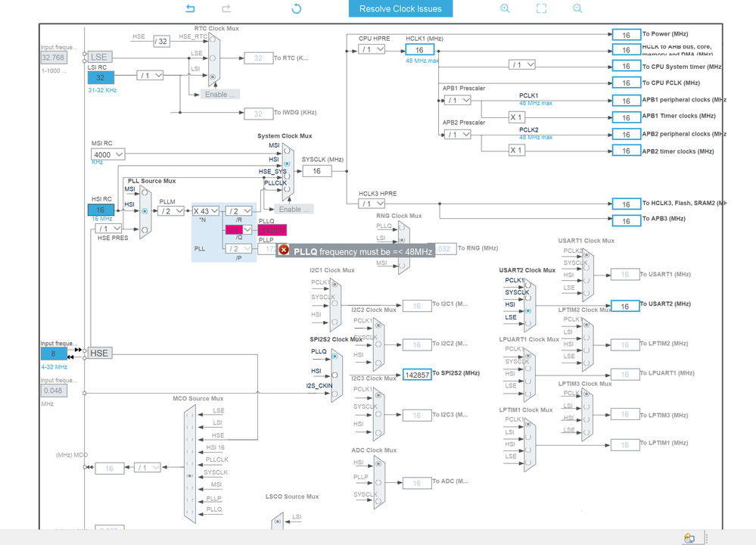Open the HSE PRES /1 dropdown
The image size is (756, 545).
pyautogui.click(x=108, y=228)
